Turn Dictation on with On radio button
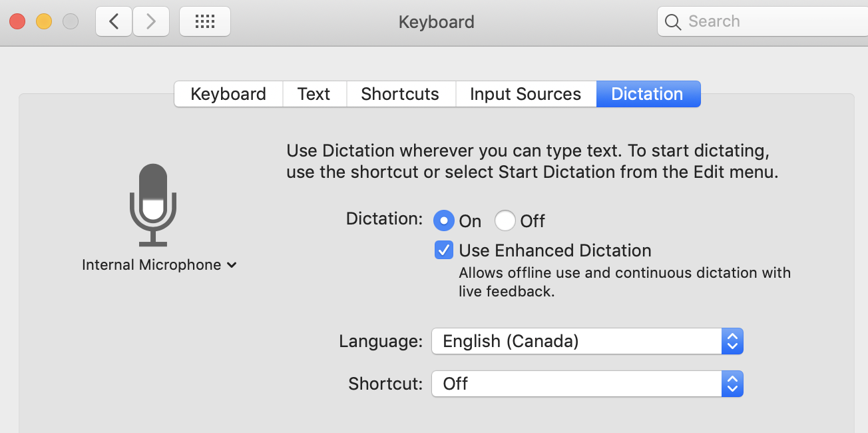 click(x=443, y=220)
